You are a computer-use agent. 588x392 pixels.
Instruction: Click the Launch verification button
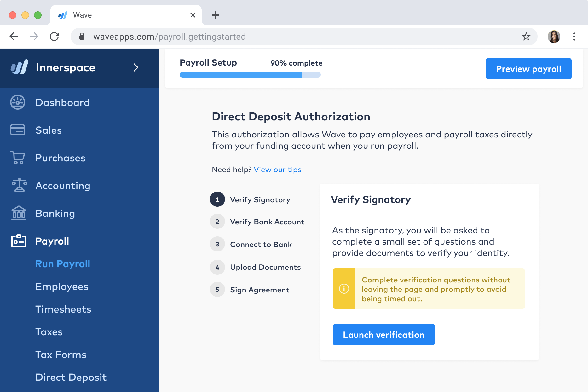click(383, 335)
